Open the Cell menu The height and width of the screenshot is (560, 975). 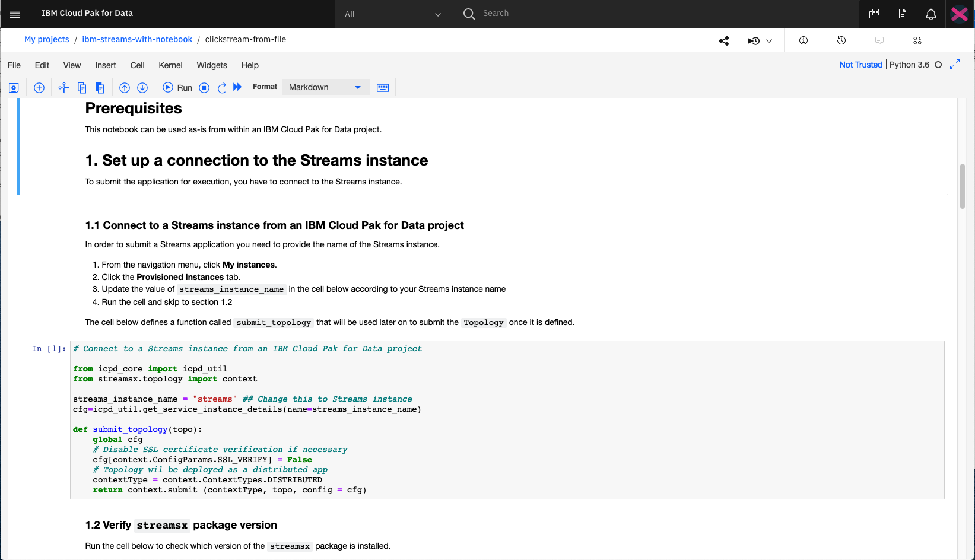(x=138, y=65)
